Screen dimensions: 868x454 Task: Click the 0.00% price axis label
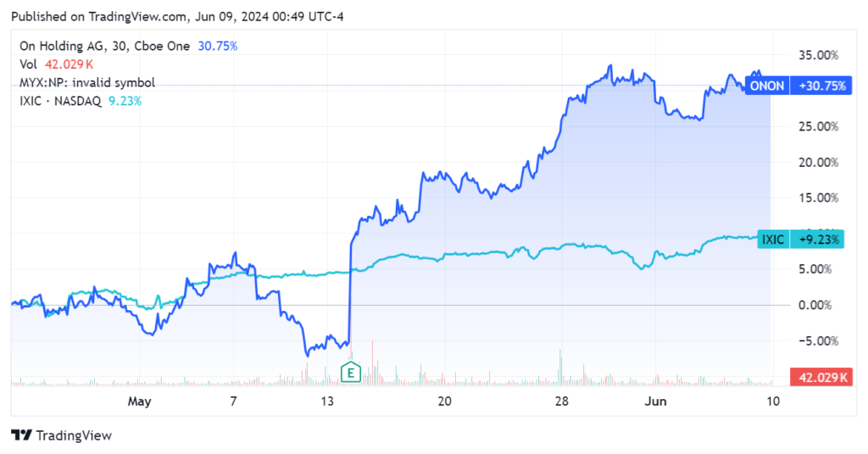coord(821,305)
